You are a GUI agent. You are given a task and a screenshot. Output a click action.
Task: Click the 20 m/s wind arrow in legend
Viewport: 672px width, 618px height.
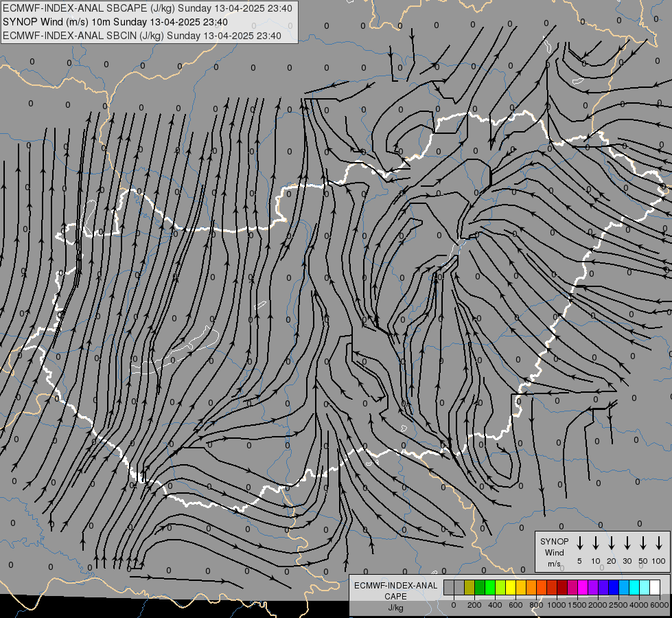click(611, 543)
